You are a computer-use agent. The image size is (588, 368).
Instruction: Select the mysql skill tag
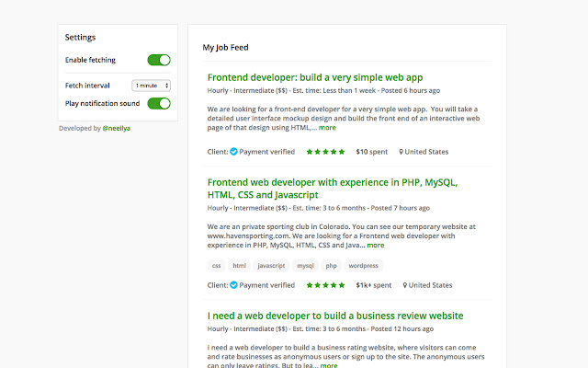tap(305, 266)
